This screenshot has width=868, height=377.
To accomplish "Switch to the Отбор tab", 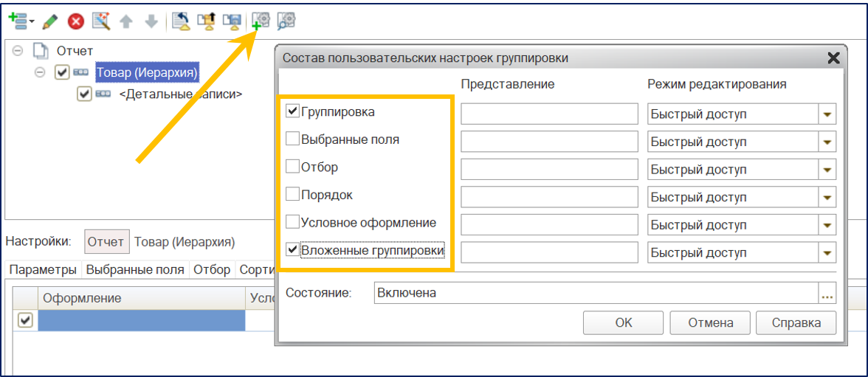I will pyautogui.click(x=213, y=269).
